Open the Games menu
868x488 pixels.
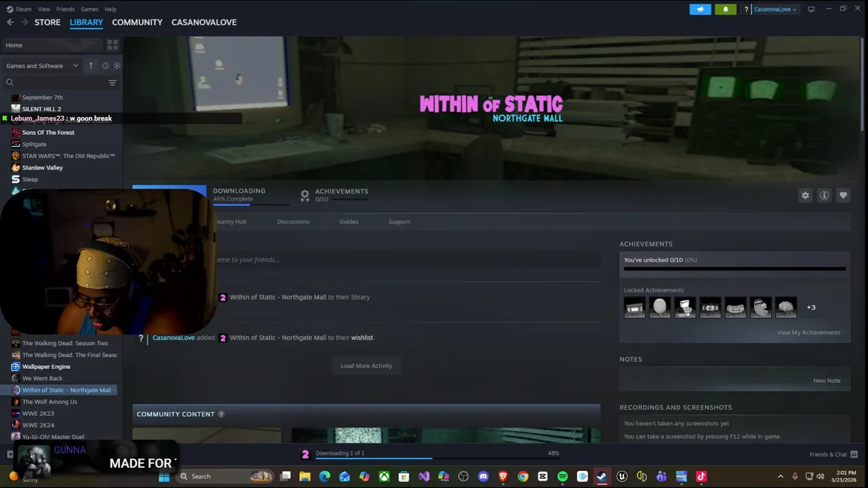tap(90, 9)
